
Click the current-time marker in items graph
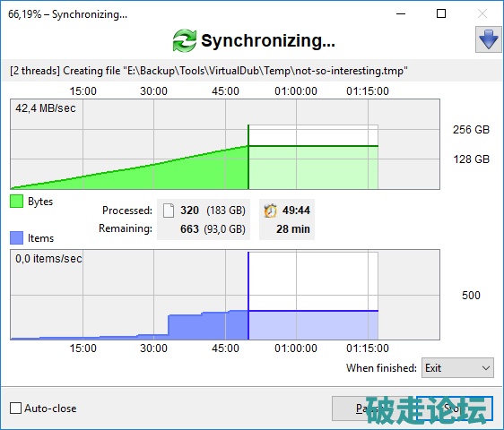click(x=248, y=296)
